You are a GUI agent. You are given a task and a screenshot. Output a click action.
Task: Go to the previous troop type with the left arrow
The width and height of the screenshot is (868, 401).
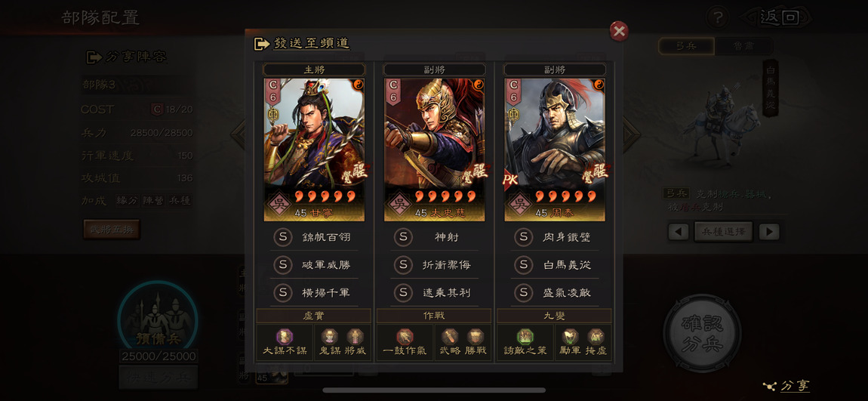678,232
